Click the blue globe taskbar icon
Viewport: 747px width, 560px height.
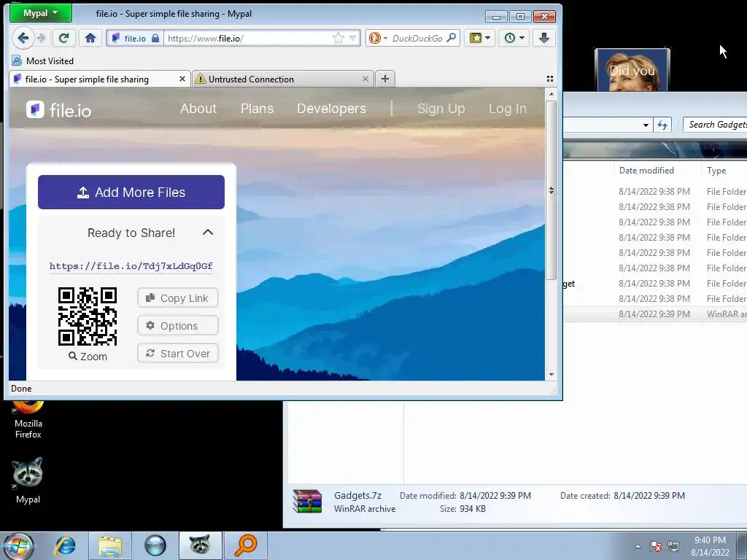(x=155, y=545)
